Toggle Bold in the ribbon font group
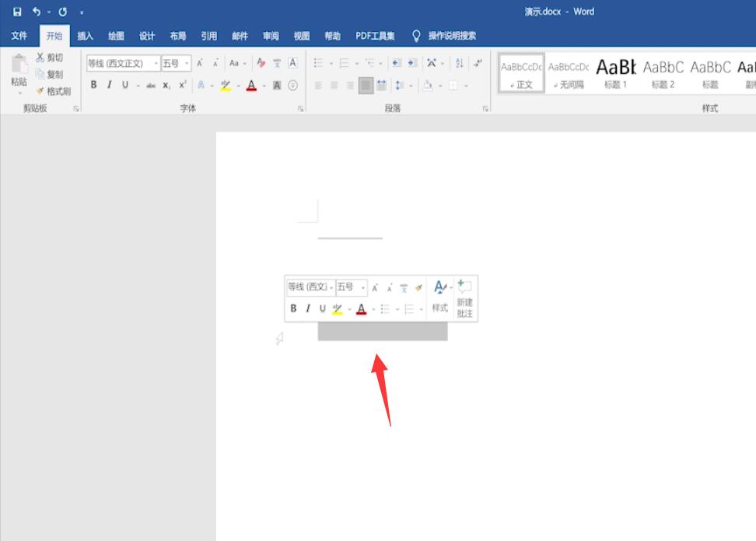 click(93, 85)
